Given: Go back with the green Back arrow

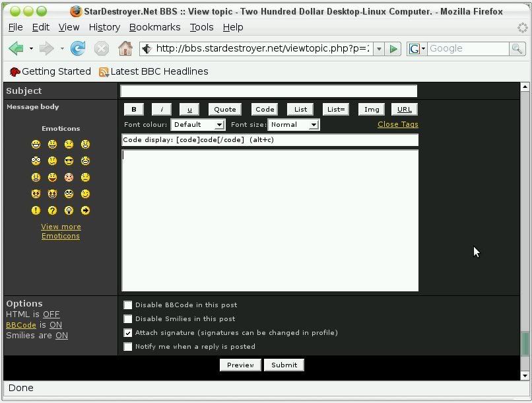Looking at the screenshot, I should [16, 48].
